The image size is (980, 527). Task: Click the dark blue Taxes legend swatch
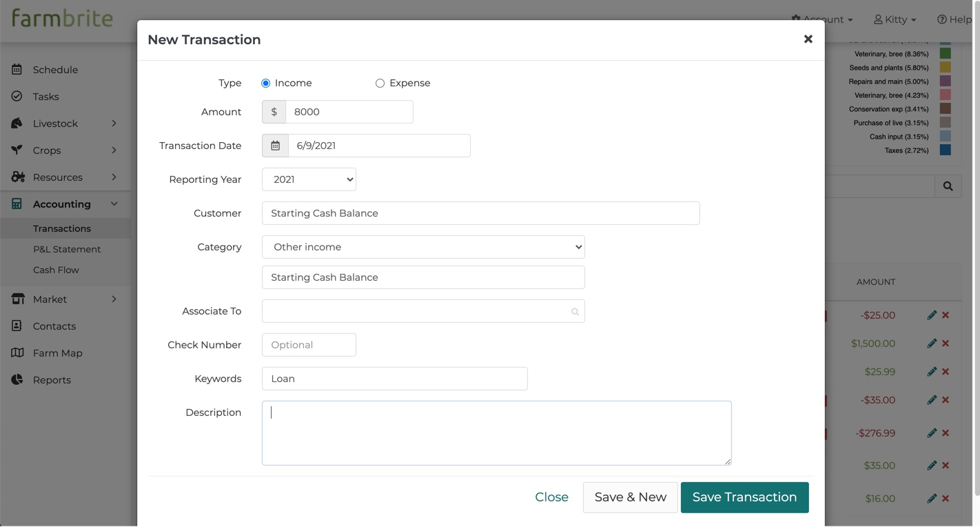pyautogui.click(x=946, y=150)
